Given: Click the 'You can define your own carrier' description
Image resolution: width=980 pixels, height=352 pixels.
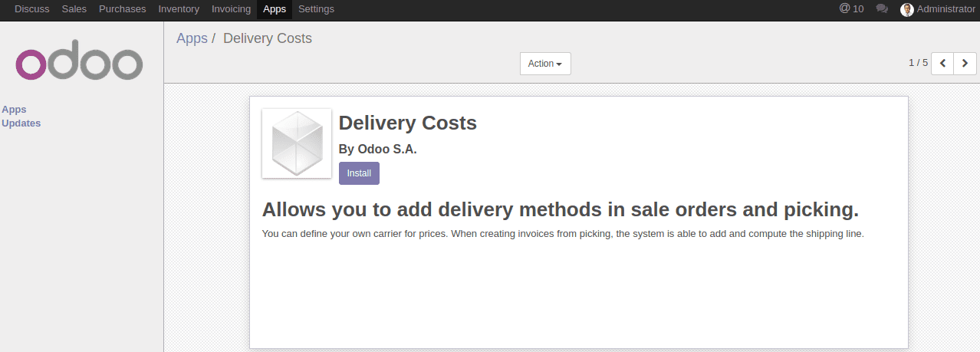Looking at the screenshot, I should (563, 234).
